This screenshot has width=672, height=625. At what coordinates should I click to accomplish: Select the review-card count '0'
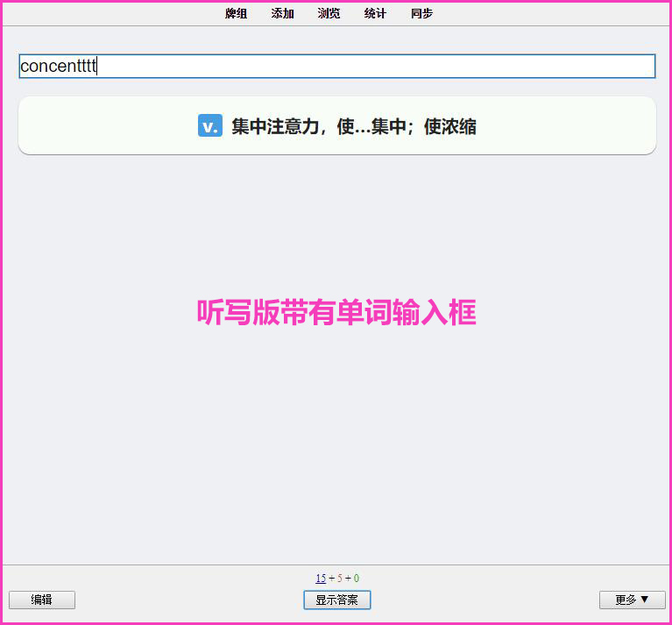pos(356,579)
